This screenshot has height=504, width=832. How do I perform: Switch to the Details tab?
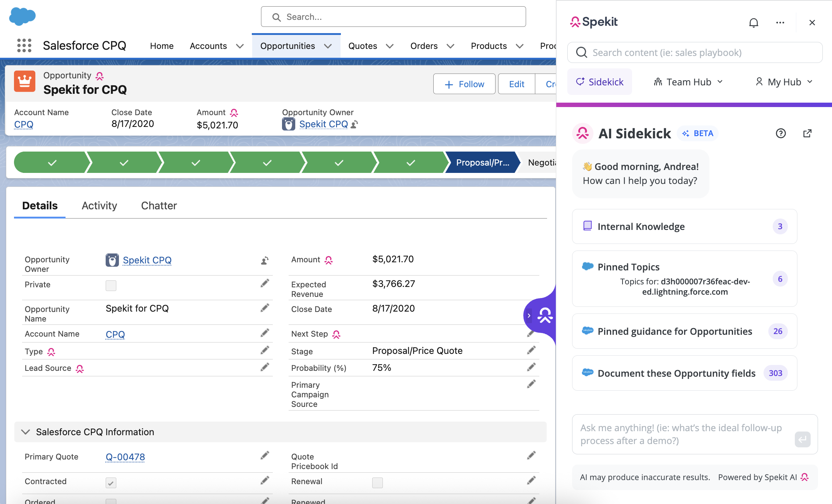tap(40, 206)
